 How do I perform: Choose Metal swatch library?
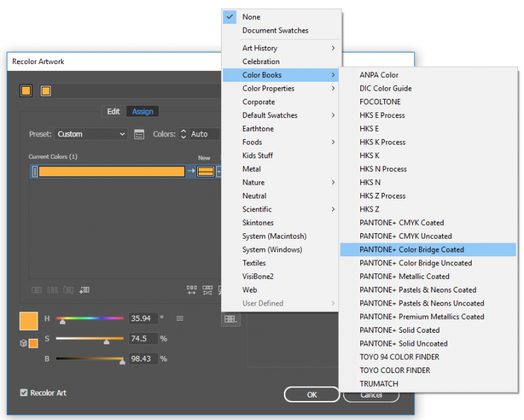point(282,169)
